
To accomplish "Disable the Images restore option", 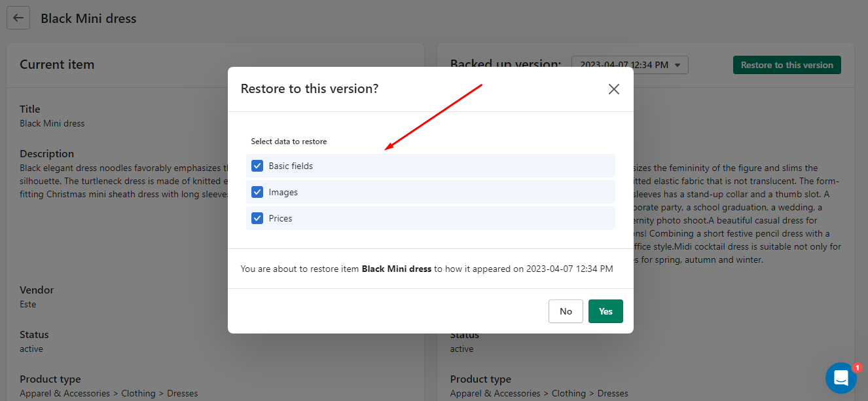I will [257, 192].
